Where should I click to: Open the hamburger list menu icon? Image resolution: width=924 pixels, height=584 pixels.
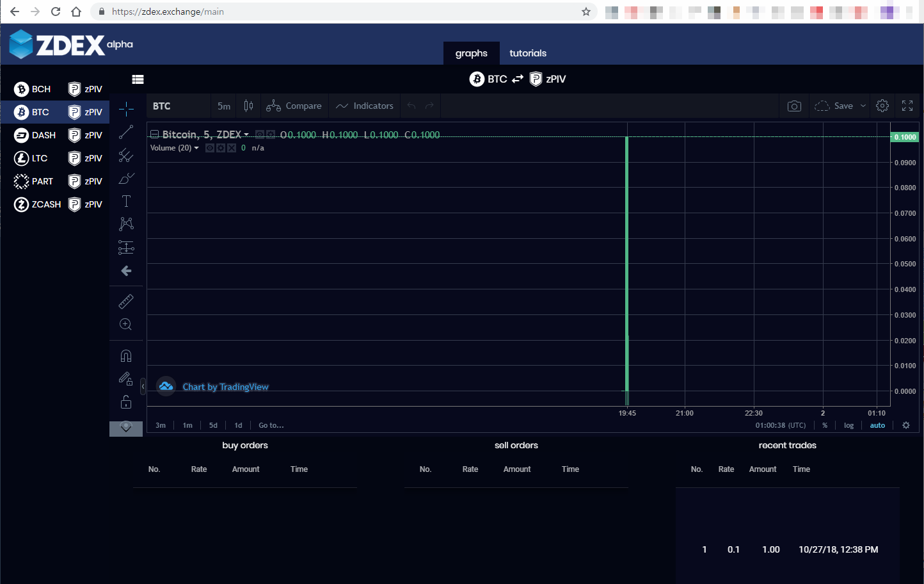(138, 79)
